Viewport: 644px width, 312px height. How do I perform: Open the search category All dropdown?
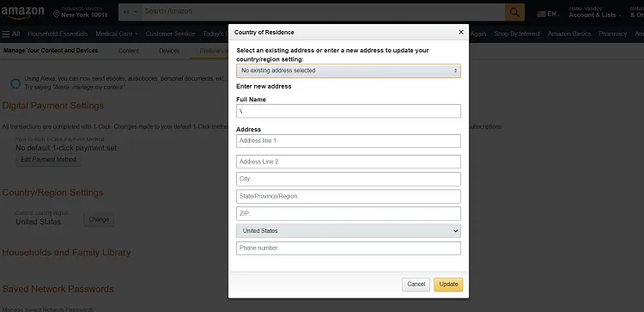point(131,12)
